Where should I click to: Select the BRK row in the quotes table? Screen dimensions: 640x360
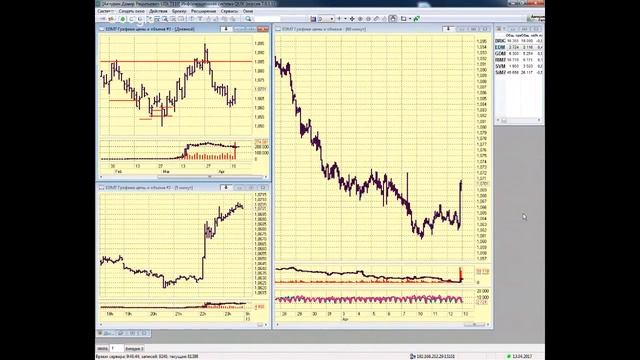(519, 41)
